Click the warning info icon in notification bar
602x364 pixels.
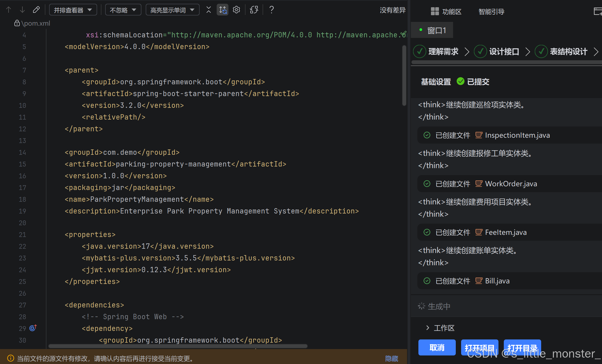[x=10, y=358]
